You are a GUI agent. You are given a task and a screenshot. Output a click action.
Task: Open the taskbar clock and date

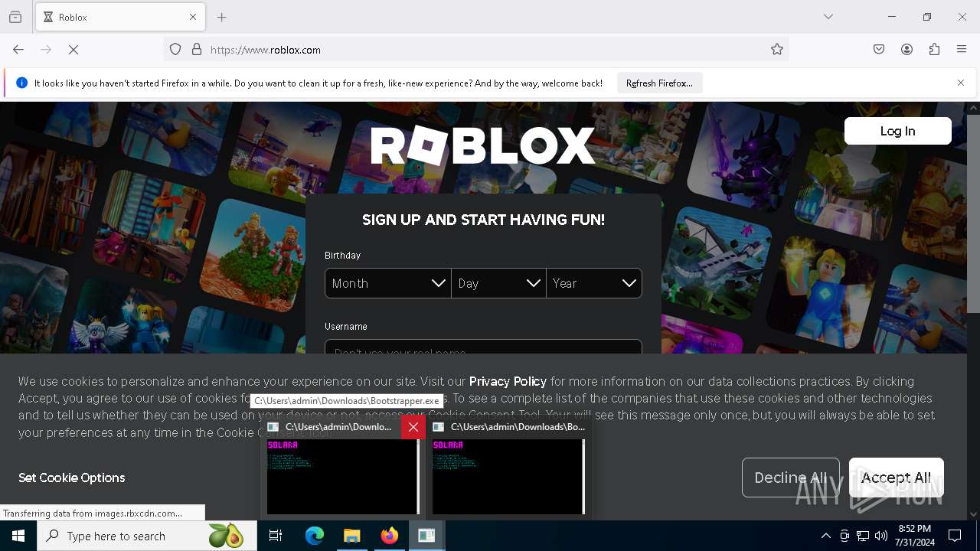914,536
